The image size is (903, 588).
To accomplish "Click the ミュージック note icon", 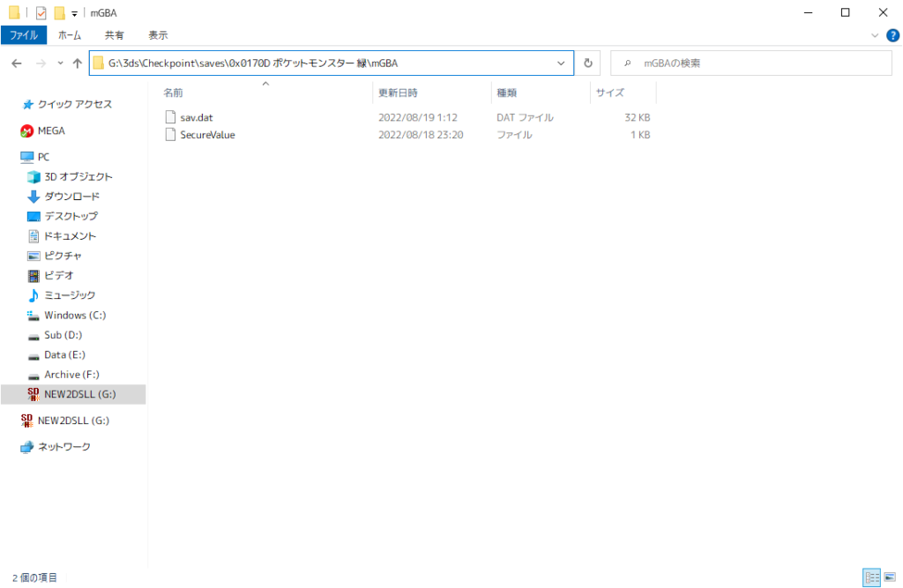I will tap(34, 295).
